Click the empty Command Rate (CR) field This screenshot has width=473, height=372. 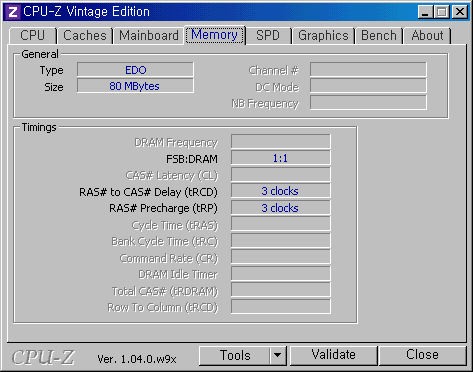click(x=281, y=257)
